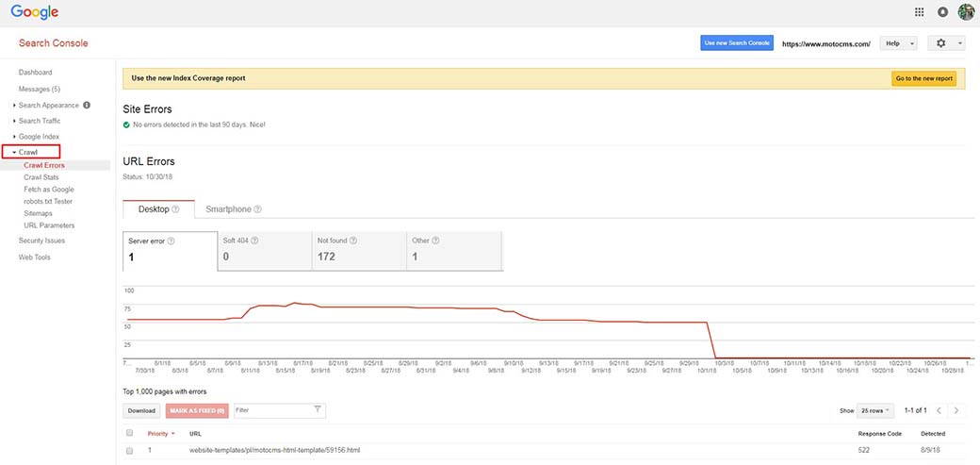This screenshot has width=980, height=465.
Task: Select the Not found errors tab
Action: 358,251
